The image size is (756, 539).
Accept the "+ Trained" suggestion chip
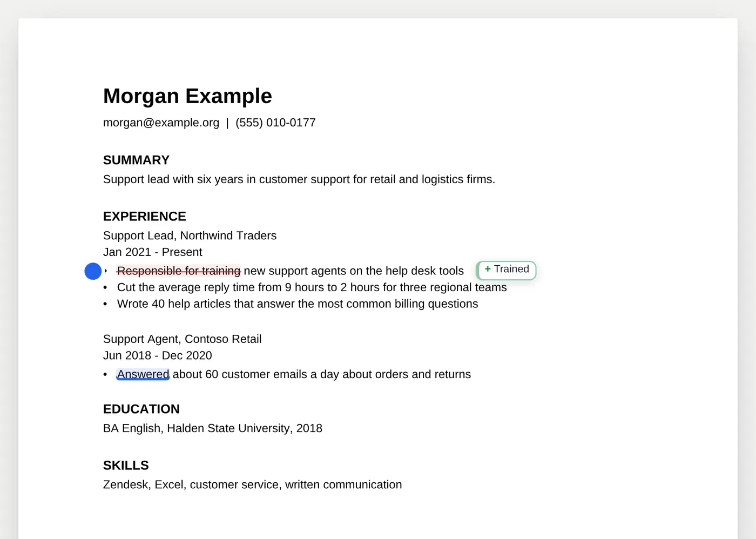[506, 270]
